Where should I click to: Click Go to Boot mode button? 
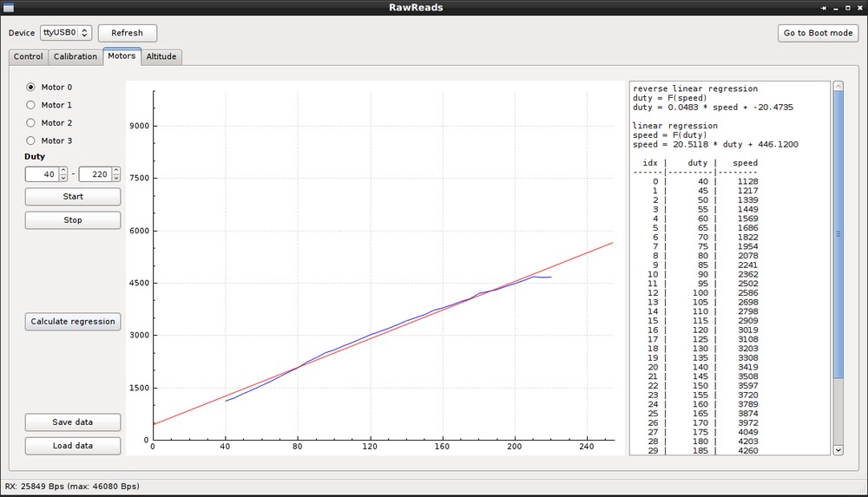pos(818,33)
